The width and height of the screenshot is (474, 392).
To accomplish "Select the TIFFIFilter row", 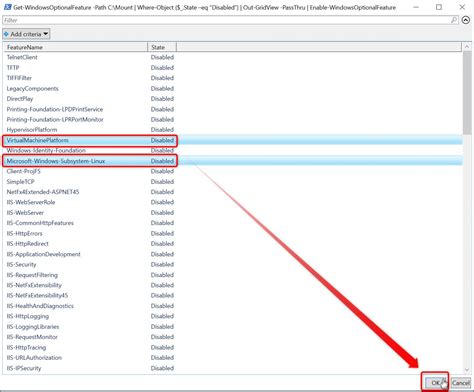I will pyautogui.click(x=233, y=78).
